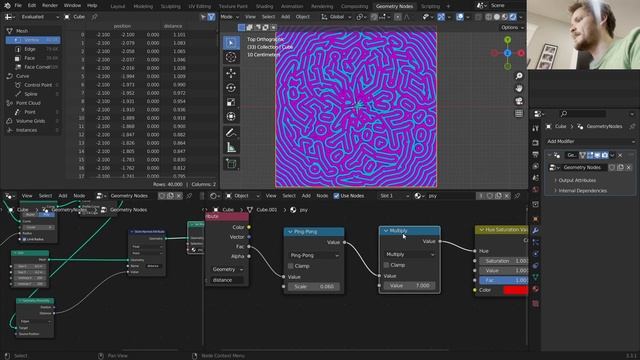This screenshot has height=360, width=640.
Task: Unlink the Geometry Nodes group with X
Action: point(629,167)
